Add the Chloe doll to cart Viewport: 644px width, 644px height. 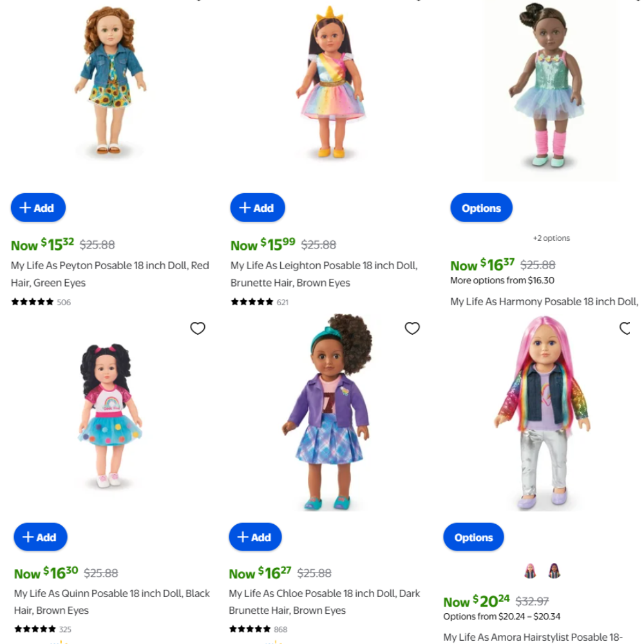point(255,537)
